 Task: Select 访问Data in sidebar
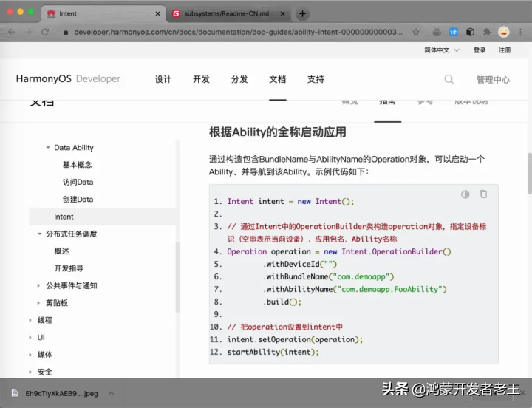coord(78,182)
